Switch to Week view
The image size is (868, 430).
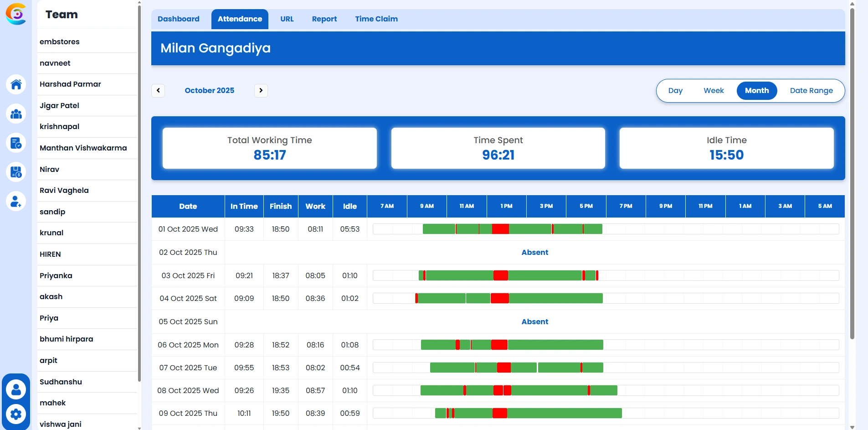(714, 91)
